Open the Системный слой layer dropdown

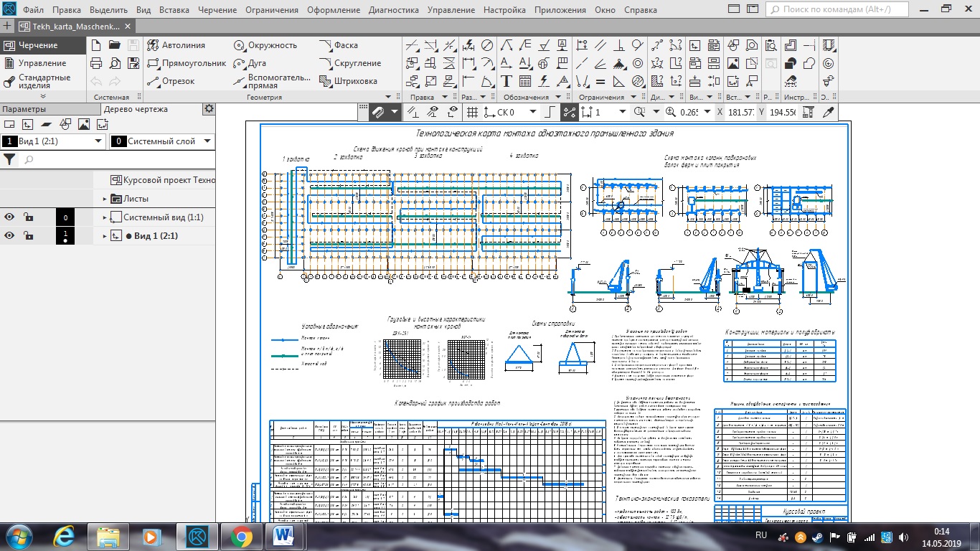[207, 141]
